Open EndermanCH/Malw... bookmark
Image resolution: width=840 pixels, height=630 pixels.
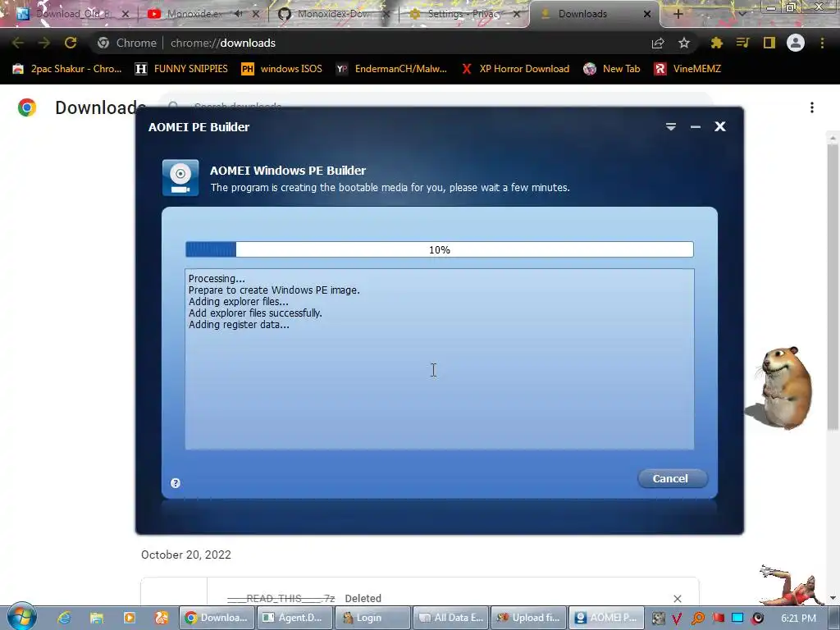pos(392,69)
